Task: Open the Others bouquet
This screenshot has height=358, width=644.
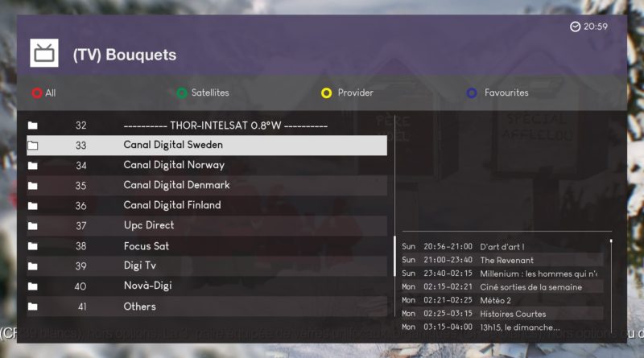Action: (x=207, y=307)
